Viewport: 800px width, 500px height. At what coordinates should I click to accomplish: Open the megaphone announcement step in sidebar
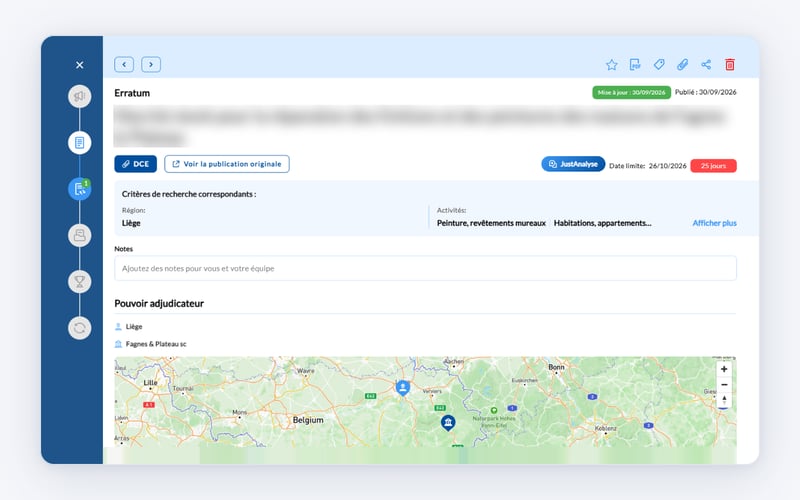tap(80, 96)
